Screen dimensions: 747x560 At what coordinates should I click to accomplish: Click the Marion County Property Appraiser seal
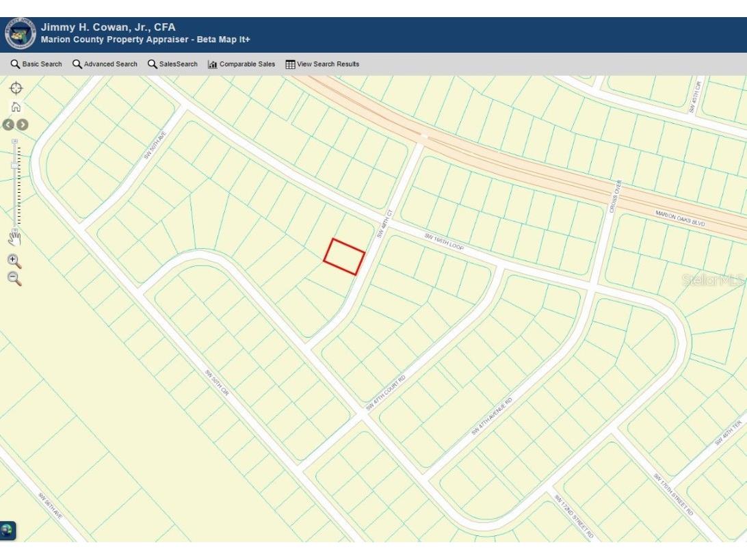click(x=20, y=34)
